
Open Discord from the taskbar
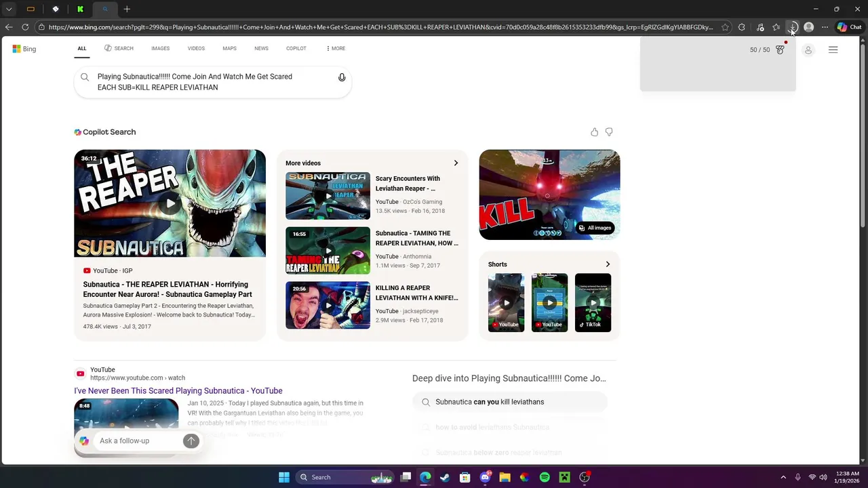485,477
